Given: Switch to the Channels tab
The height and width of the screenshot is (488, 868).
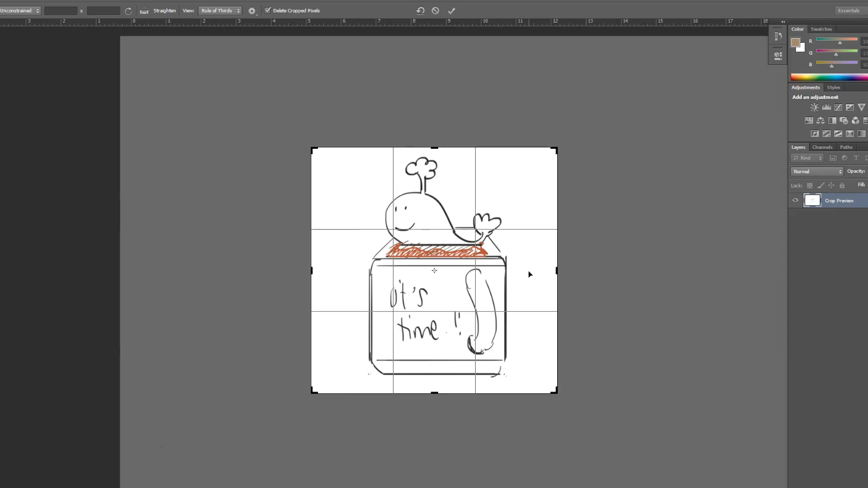Looking at the screenshot, I should coord(822,147).
